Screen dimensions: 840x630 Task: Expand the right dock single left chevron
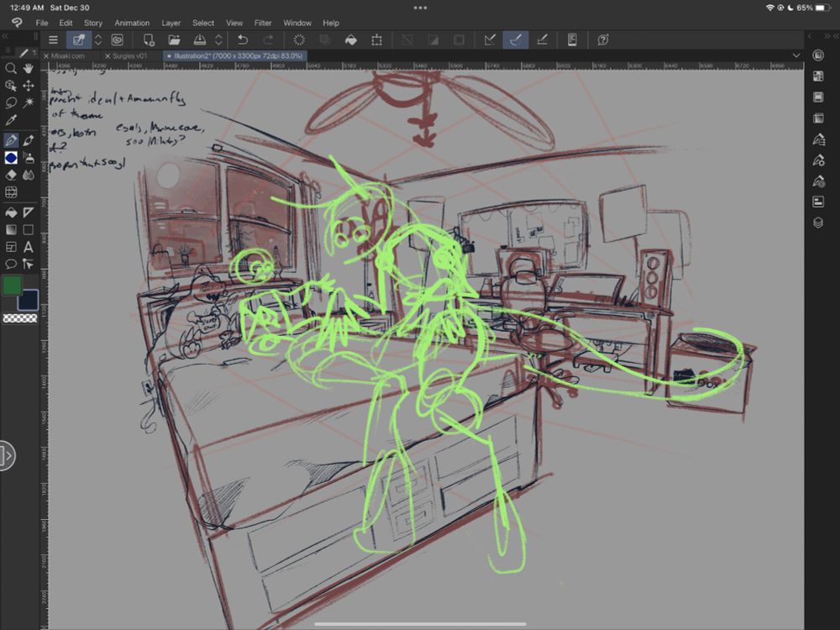click(x=810, y=36)
